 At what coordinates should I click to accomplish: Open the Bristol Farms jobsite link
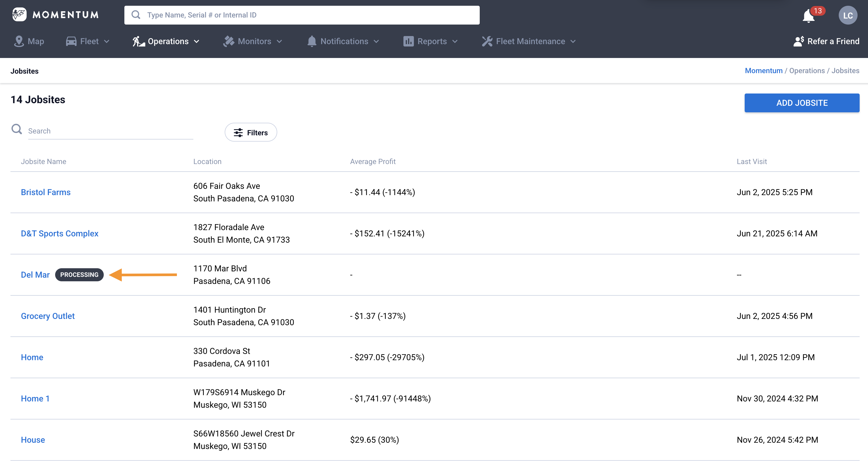(x=45, y=192)
